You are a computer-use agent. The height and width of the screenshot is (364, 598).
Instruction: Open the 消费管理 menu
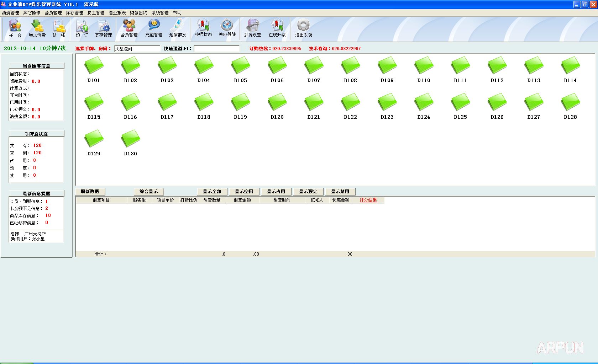[x=11, y=13]
